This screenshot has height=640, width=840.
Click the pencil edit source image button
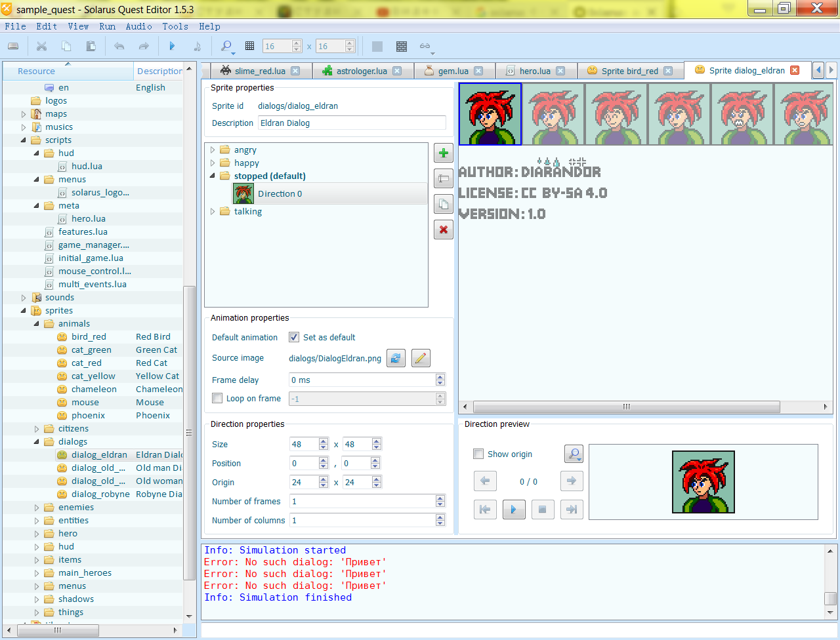[421, 358]
